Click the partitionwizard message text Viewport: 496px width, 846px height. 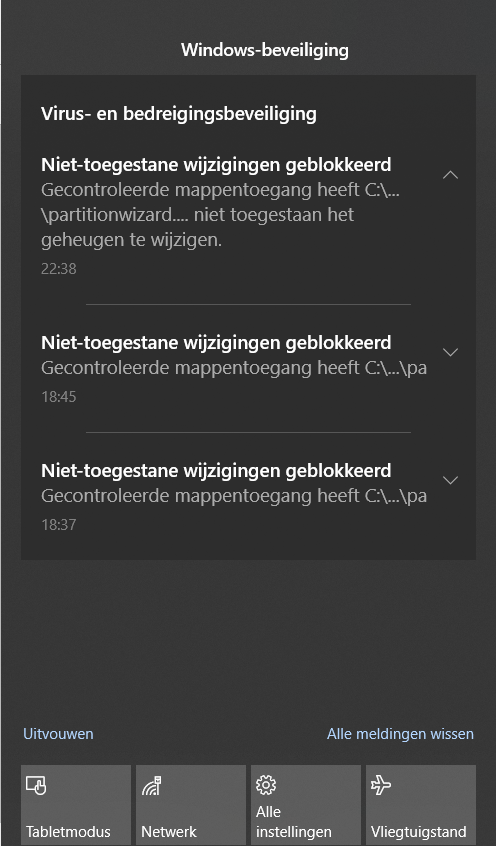220,215
